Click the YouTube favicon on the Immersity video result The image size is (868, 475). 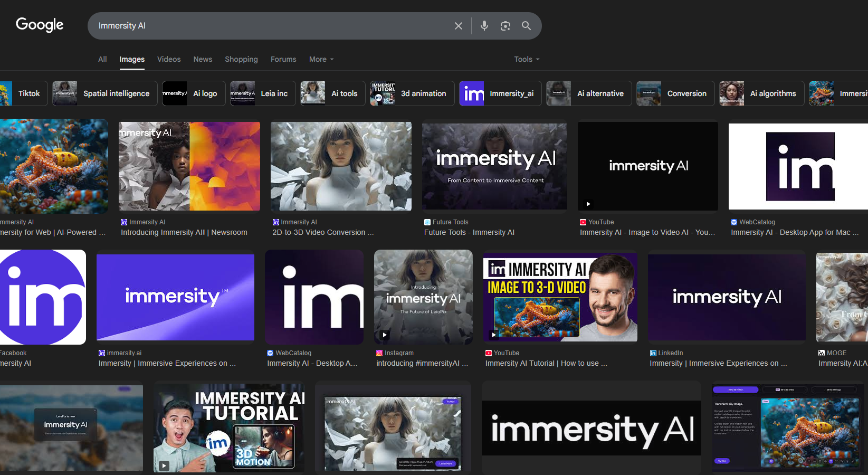tap(583, 222)
